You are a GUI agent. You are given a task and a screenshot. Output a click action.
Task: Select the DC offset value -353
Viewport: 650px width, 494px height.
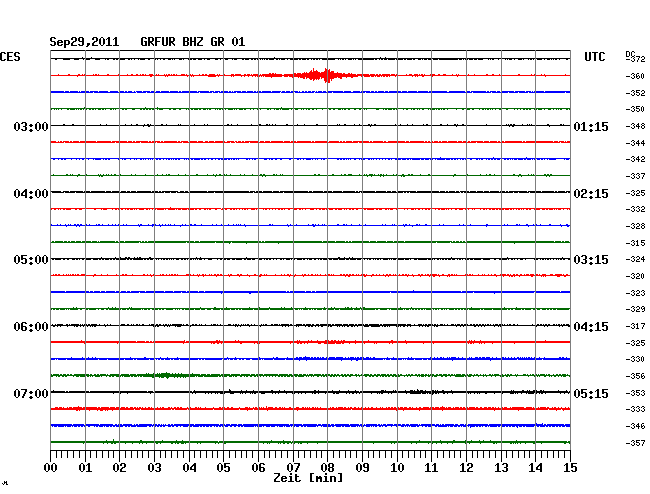pos(635,393)
